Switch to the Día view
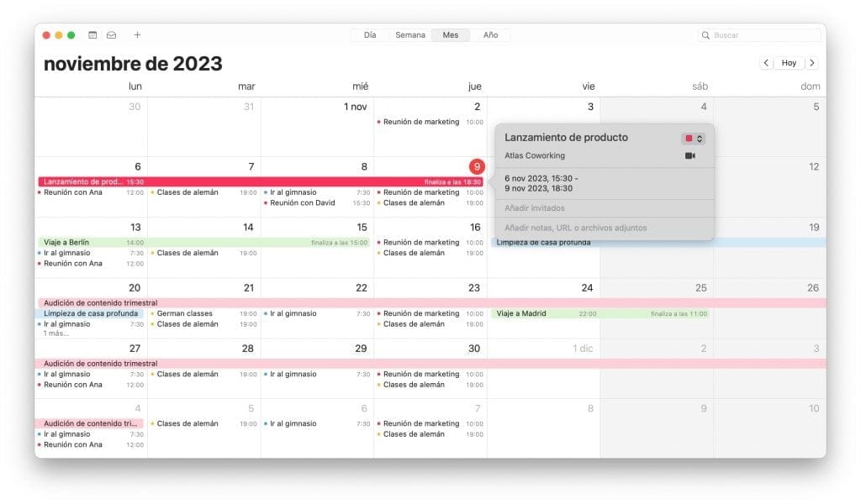 point(369,34)
